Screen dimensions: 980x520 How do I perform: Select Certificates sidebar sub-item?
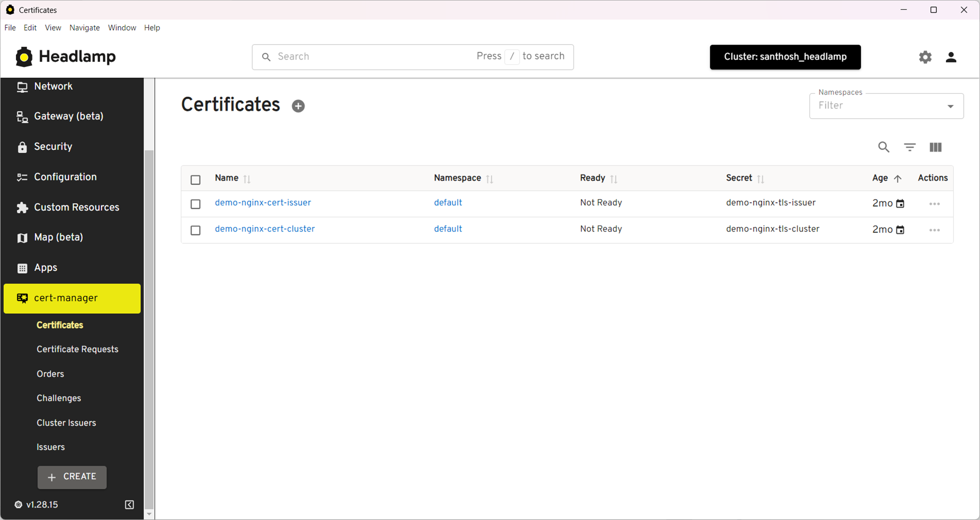tap(59, 325)
